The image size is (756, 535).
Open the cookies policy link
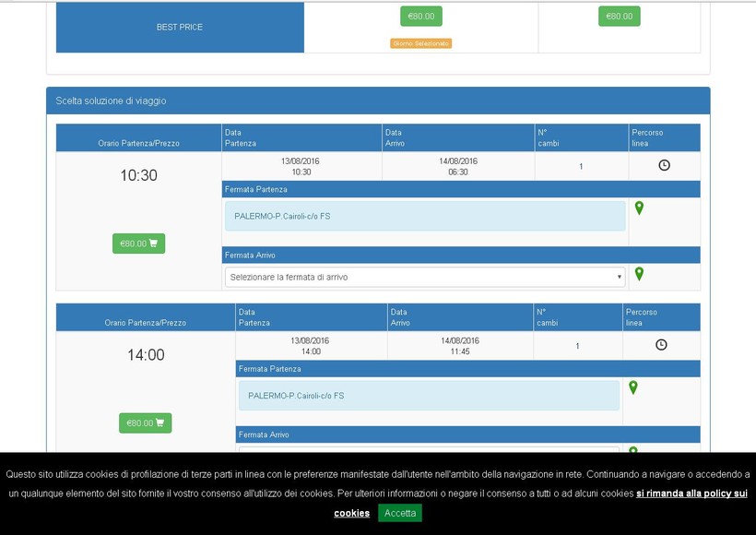[691, 493]
